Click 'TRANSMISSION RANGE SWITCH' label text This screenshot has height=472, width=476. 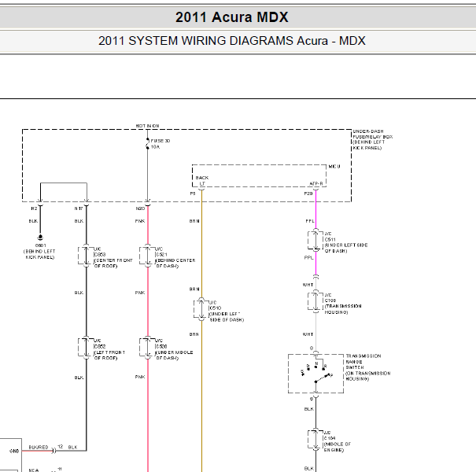coord(363,362)
